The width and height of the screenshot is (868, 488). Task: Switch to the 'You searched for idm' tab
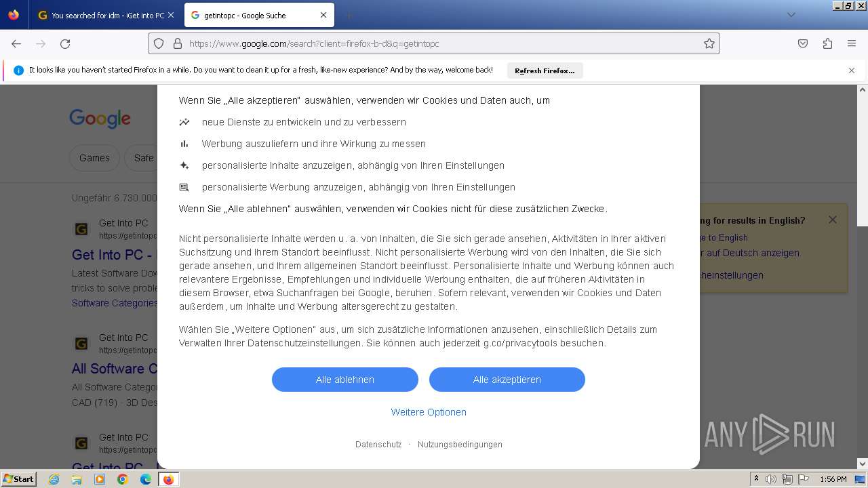coord(101,15)
